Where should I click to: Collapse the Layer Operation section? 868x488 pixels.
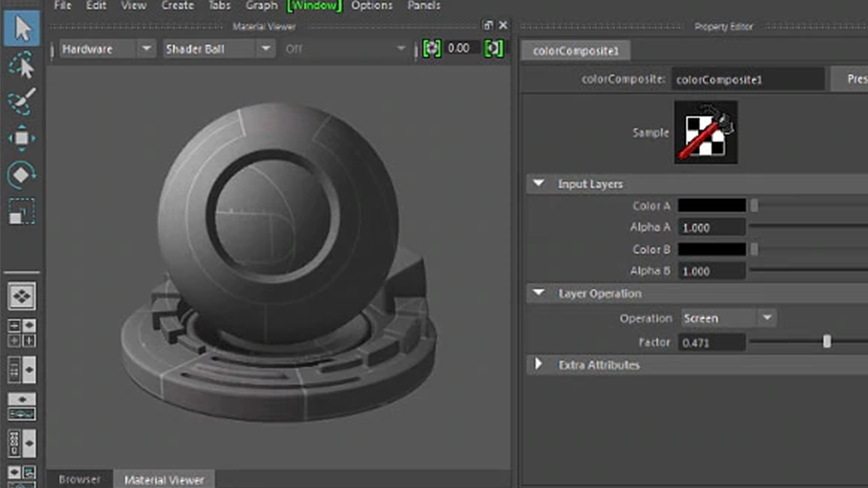[x=538, y=293]
